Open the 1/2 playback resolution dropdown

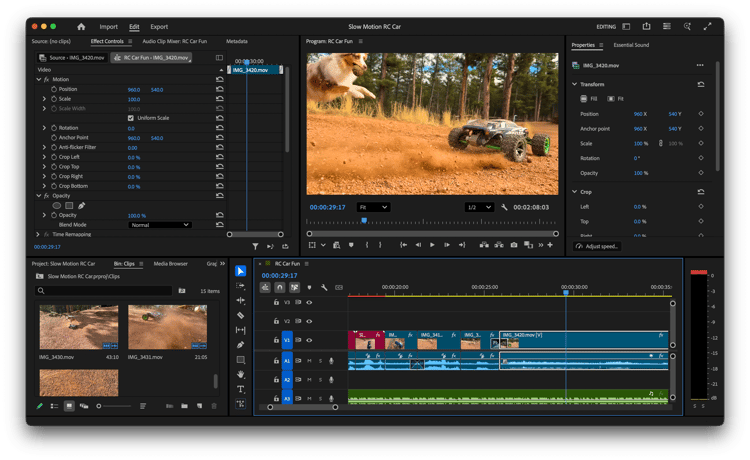(x=479, y=207)
